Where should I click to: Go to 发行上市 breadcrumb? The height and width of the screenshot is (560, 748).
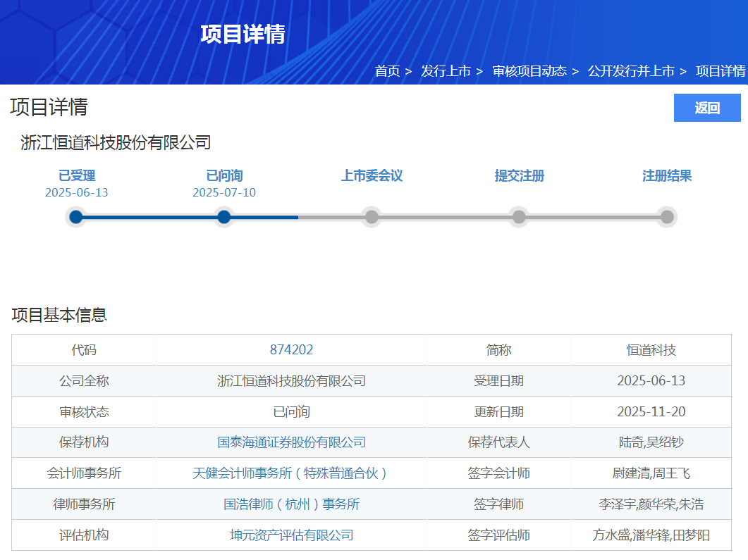[x=446, y=71]
